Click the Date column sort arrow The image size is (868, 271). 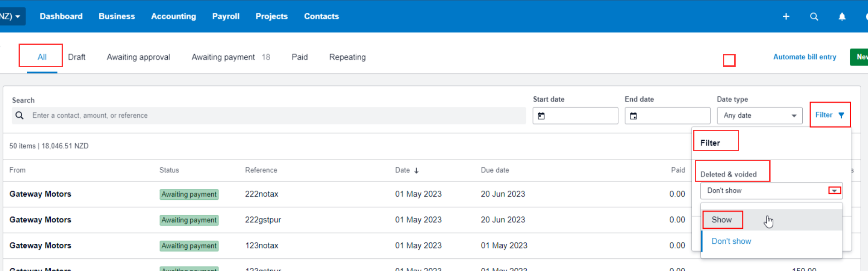[x=416, y=171]
